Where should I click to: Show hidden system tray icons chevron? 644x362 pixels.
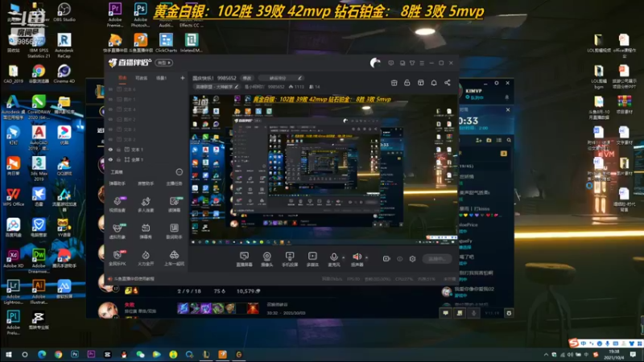pos(546,354)
